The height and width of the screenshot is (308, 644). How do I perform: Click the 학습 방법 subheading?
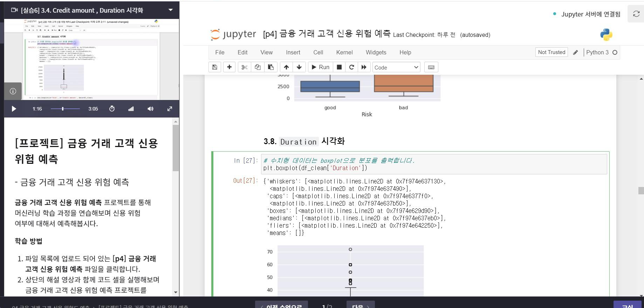pos(28,241)
